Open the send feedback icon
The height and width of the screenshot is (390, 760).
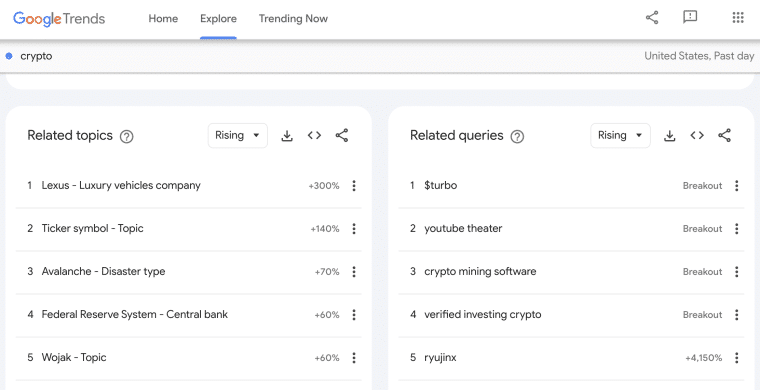click(x=690, y=17)
